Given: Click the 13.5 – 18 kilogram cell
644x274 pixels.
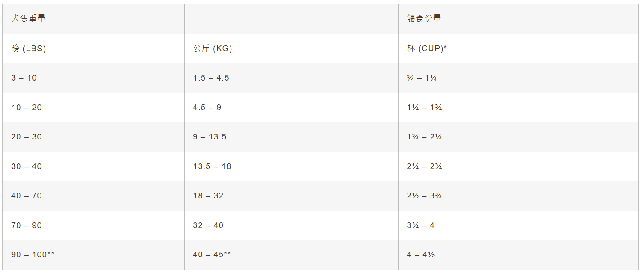Looking at the screenshot, I should pos(212,166).
